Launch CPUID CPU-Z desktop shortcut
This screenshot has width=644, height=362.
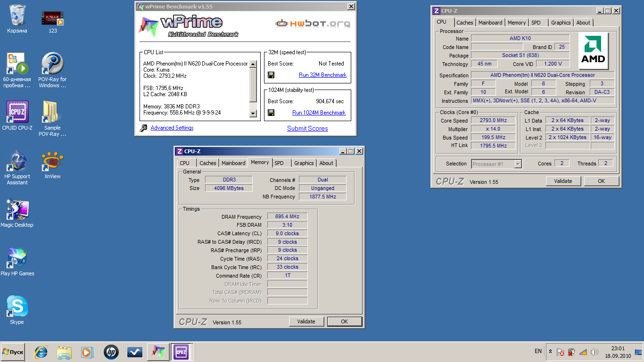(17, 116)
